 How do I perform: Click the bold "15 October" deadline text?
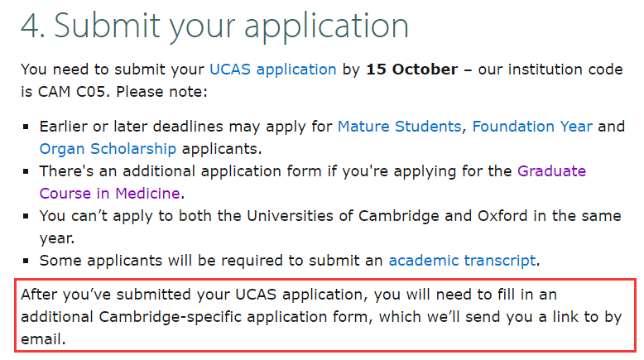click(411, 70)
